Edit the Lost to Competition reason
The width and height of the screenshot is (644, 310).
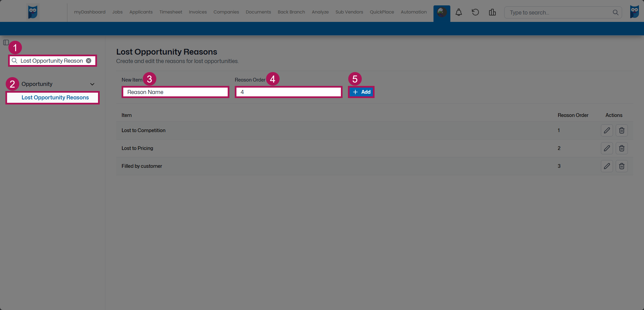tap(607, 130)
